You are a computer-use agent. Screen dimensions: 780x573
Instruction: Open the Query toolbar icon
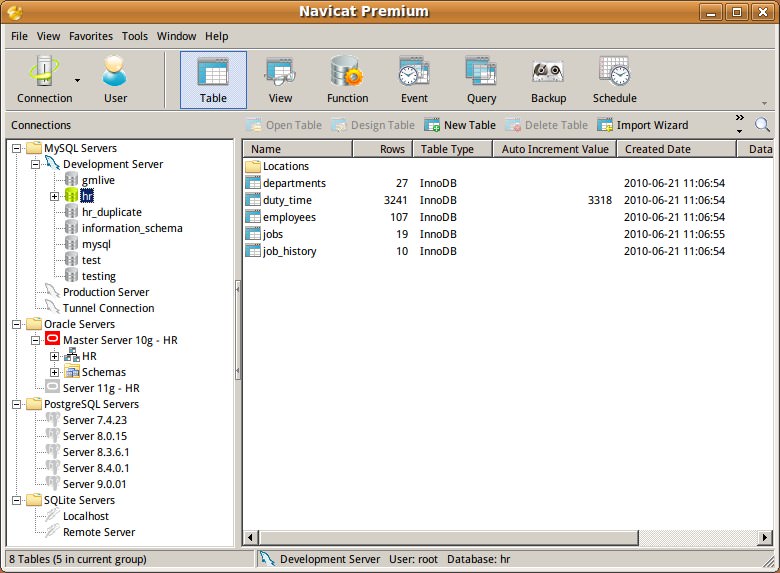pyautogui.click(x=481, y=80)
